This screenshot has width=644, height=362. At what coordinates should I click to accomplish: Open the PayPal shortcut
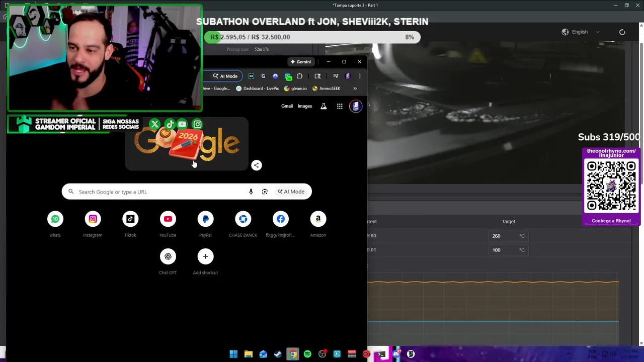point(205,224)
